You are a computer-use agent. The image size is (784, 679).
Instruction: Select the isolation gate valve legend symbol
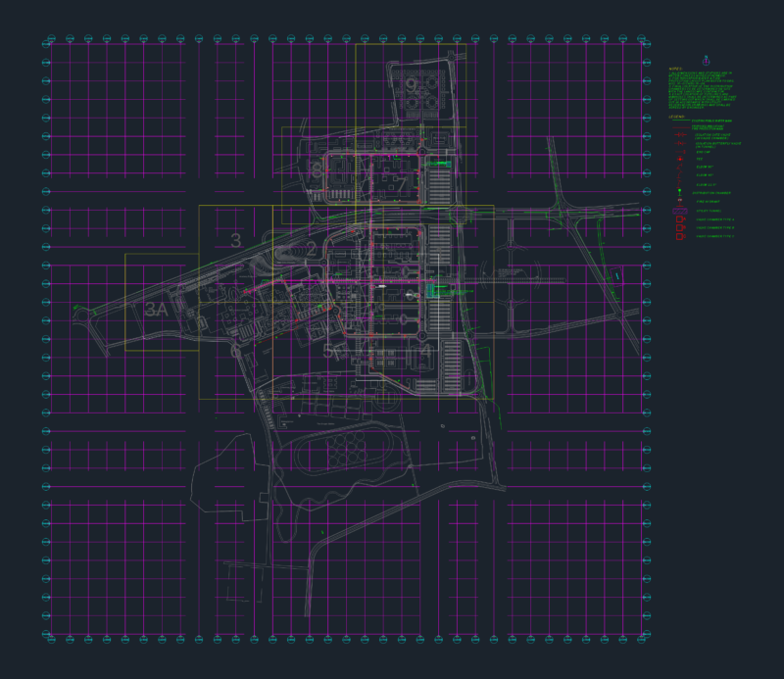680,135
